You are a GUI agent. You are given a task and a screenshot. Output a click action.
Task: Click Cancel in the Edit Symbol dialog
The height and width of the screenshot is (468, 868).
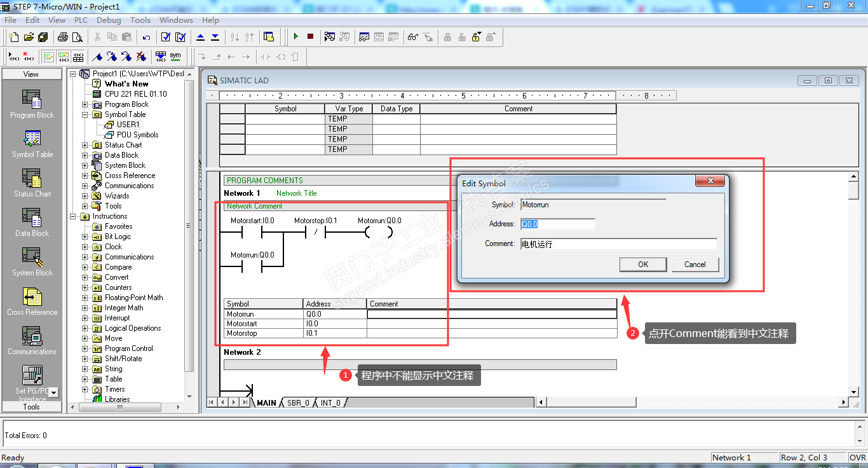coord(695,265)
